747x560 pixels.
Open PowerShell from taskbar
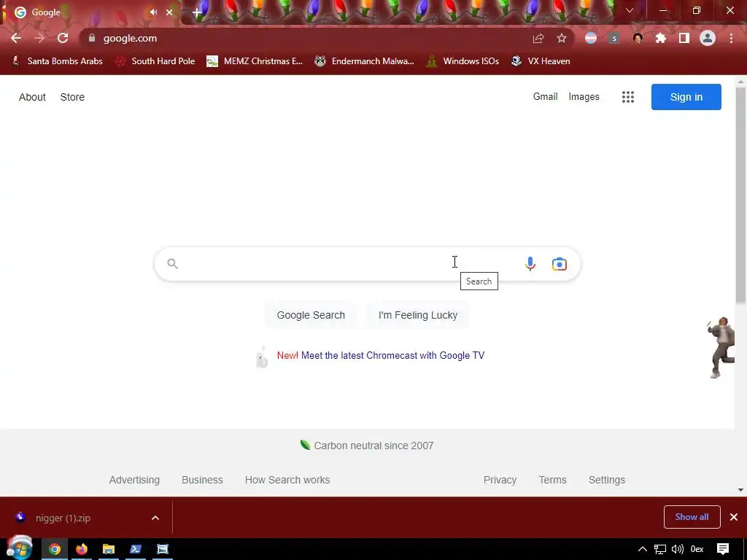pyautogui.click(x=136, y=549)
